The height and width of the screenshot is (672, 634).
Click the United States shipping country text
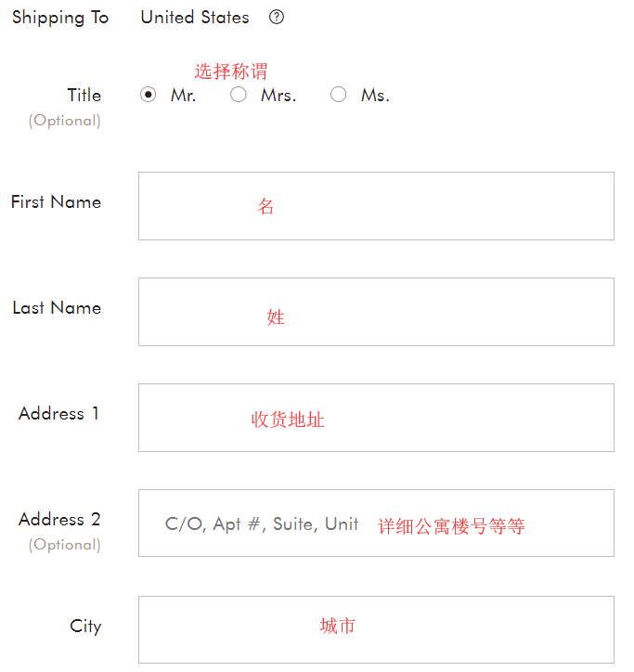pyautogui.click(x=195, y=18)
